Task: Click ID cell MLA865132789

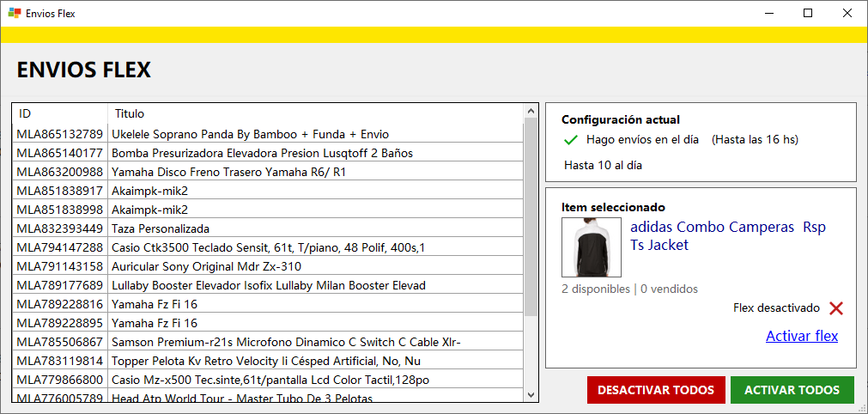Action: click(60, 134)
